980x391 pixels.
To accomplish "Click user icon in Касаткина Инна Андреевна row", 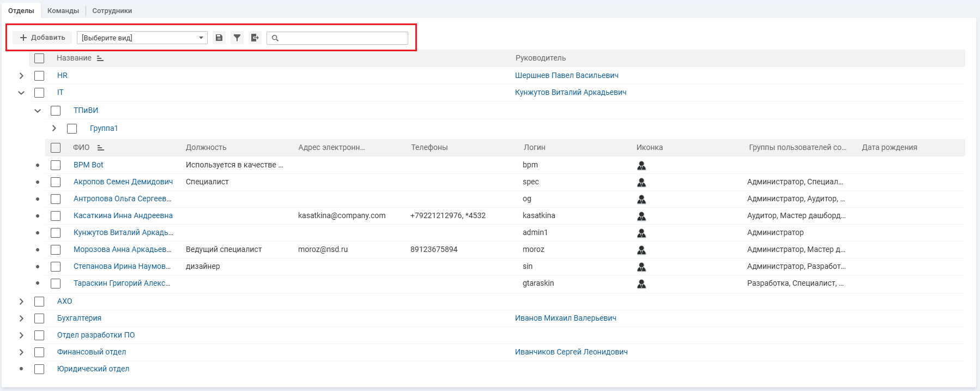I will pyautogui.click(x=642, y=216).
